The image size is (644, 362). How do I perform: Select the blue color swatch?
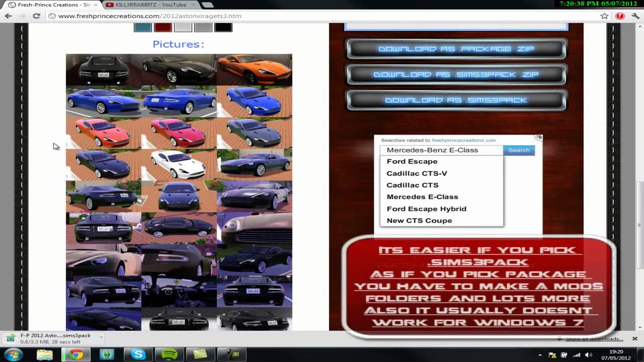pos(142,27)
